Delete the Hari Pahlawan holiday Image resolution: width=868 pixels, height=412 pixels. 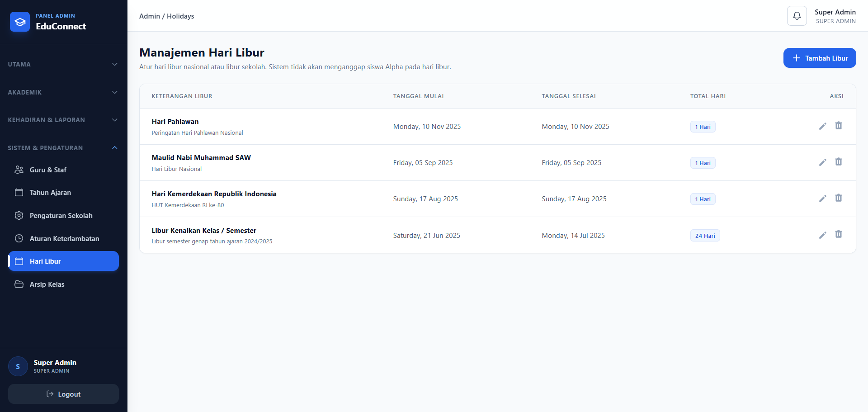(x=839, y=126)
